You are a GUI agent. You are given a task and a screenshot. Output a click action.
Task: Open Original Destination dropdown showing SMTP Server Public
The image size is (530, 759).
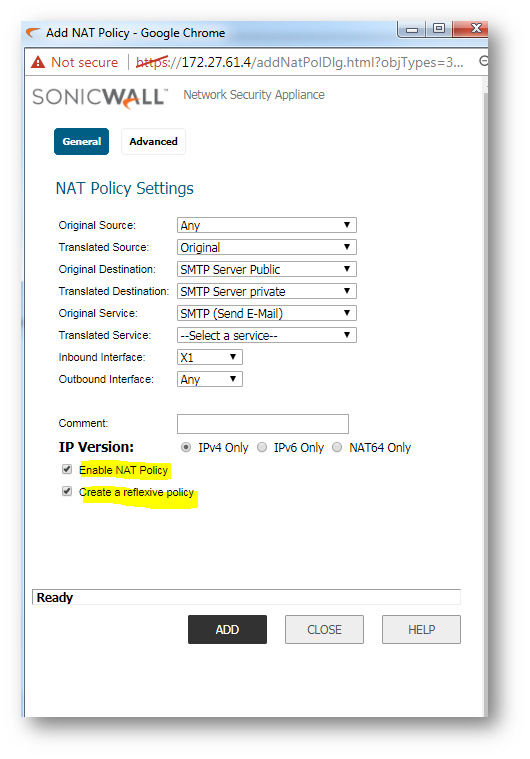267,269
